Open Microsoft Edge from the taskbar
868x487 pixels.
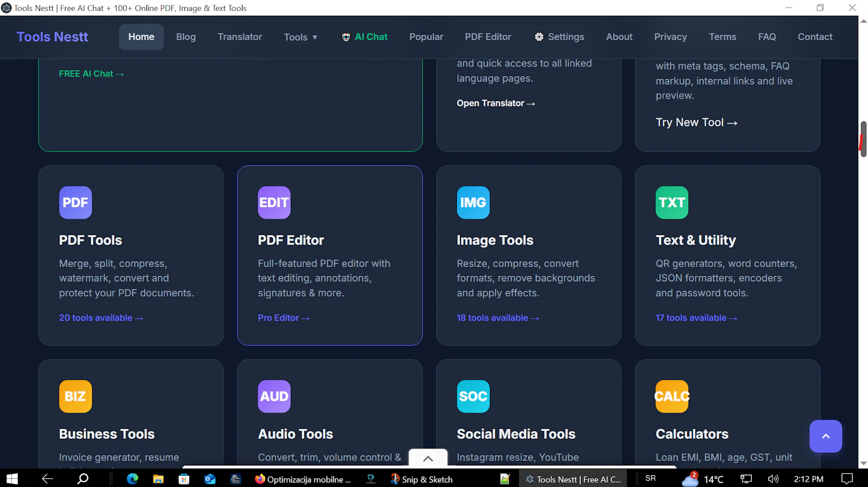[132, 479]
